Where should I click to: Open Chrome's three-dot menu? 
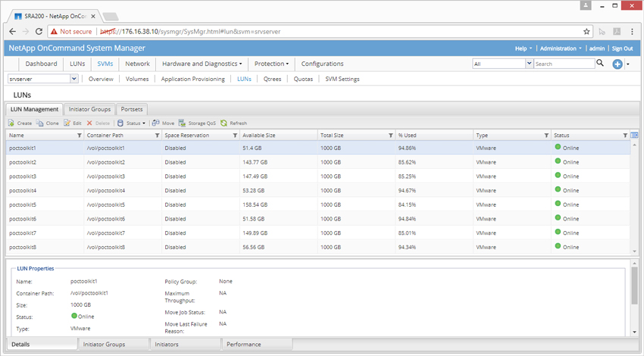(x=632, y=31)
